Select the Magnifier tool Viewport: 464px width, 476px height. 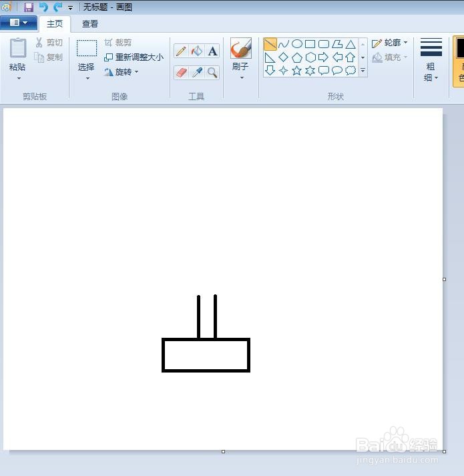[x=212, y=73]
